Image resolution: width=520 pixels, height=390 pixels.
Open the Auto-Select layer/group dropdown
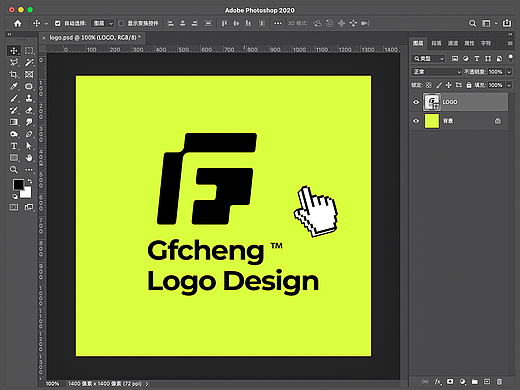(x=103, y=23)
